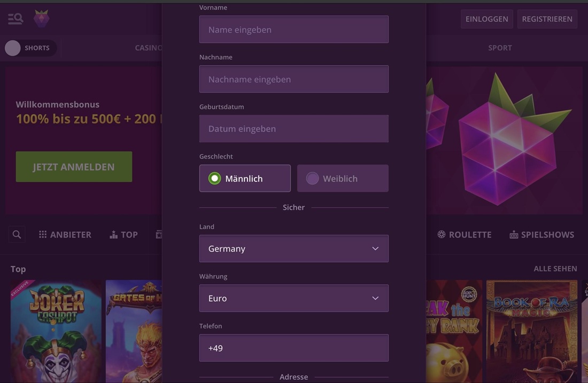
Task: Click the Registrieren button
Action: point(547,19)
